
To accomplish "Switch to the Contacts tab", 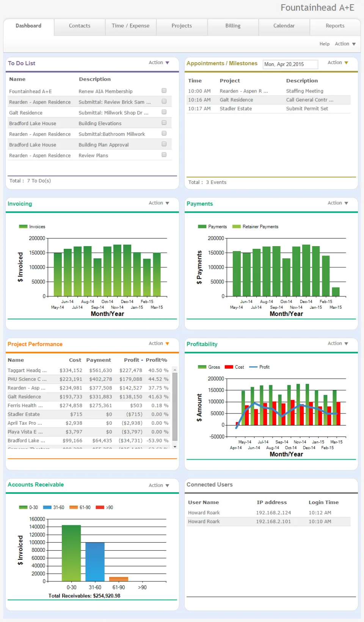I will (80, 26).
